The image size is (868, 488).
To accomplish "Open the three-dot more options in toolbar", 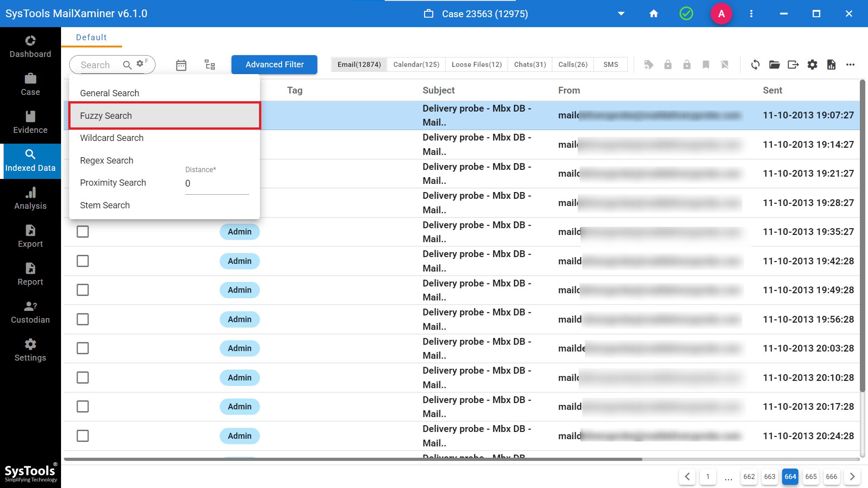I will click(850, 65).
